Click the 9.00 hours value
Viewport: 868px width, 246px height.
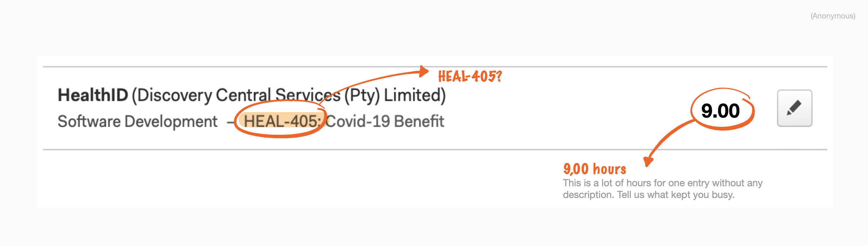720,111
